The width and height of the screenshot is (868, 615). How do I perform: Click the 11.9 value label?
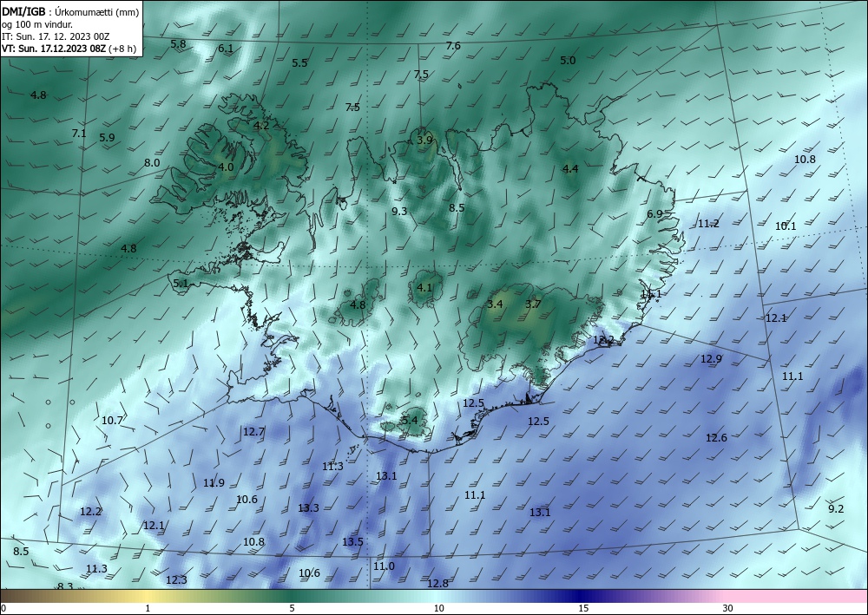tap(214, 483)
